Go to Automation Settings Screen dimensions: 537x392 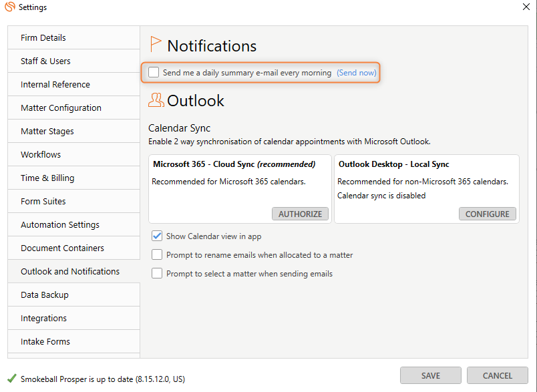coord(73,224)
